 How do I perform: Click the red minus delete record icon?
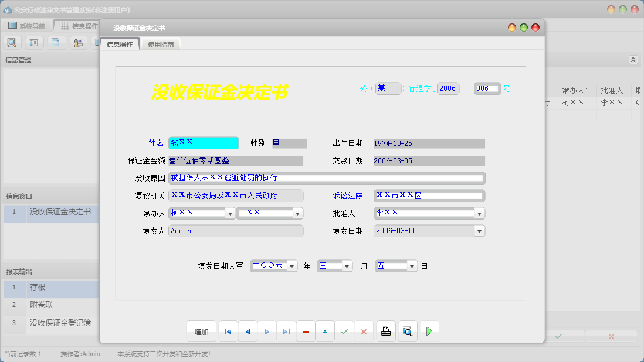pos(305,331)
